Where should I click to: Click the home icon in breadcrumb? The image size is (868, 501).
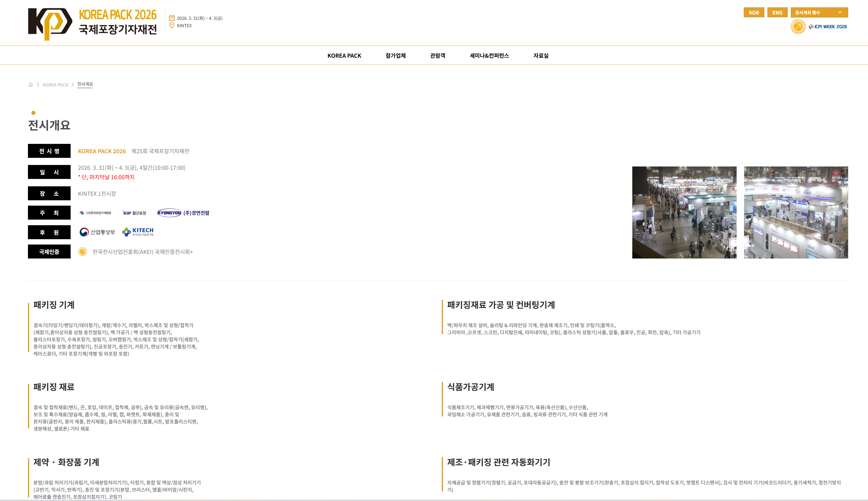click(30, 85)
